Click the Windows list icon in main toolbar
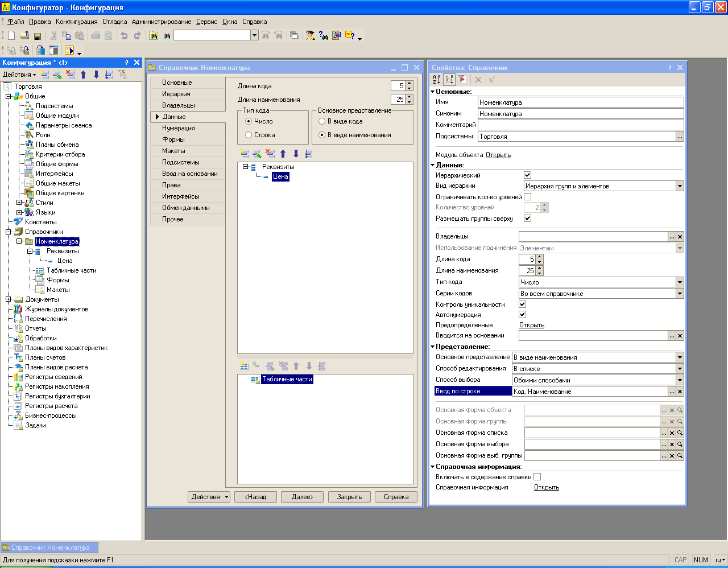The width and height of the screenshot is (728, 568). click(294, 35)
